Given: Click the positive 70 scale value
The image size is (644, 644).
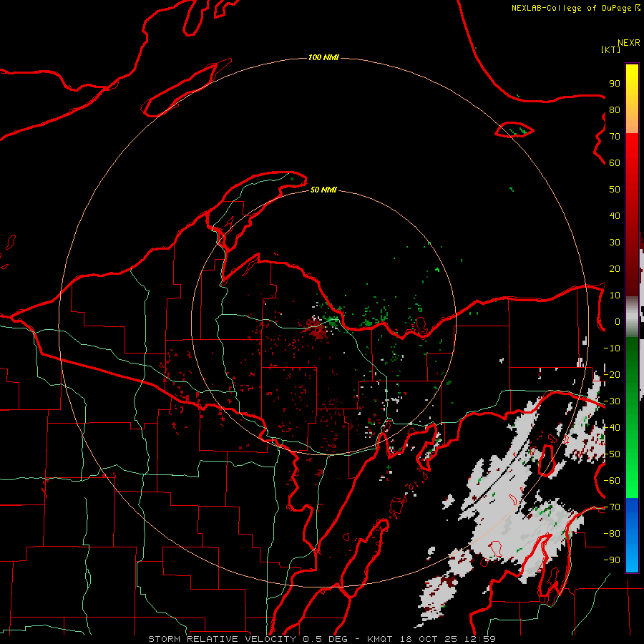Looking at the screenshot, I should [x=615, y=137].
